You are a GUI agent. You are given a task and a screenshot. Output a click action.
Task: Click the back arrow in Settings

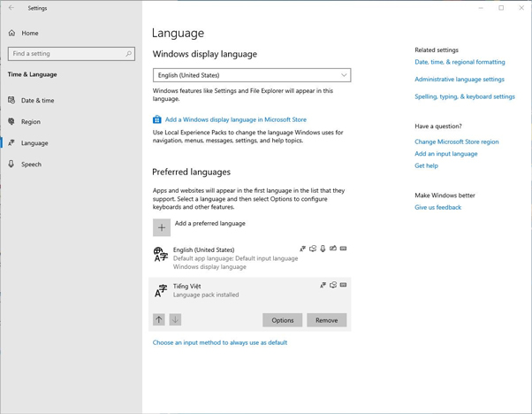(11, 8)
